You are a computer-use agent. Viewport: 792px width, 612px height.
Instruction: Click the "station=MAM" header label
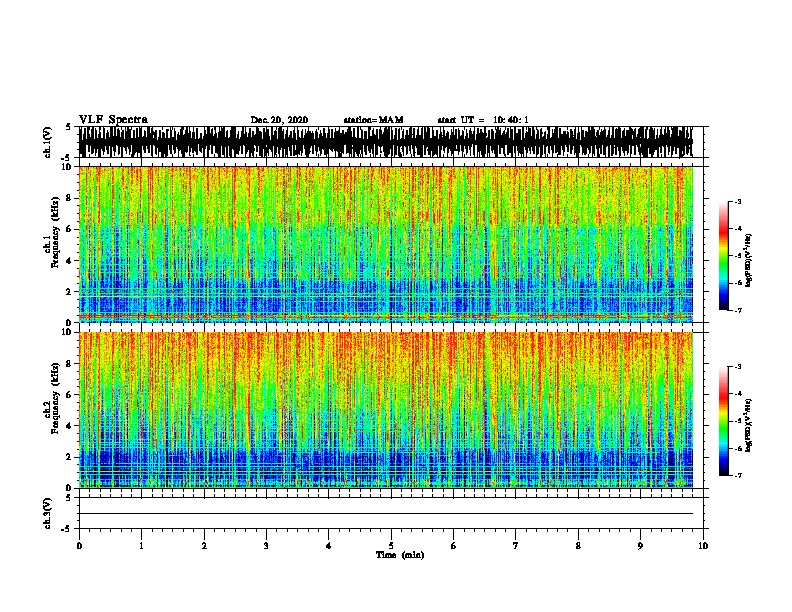tap(373, 120)
